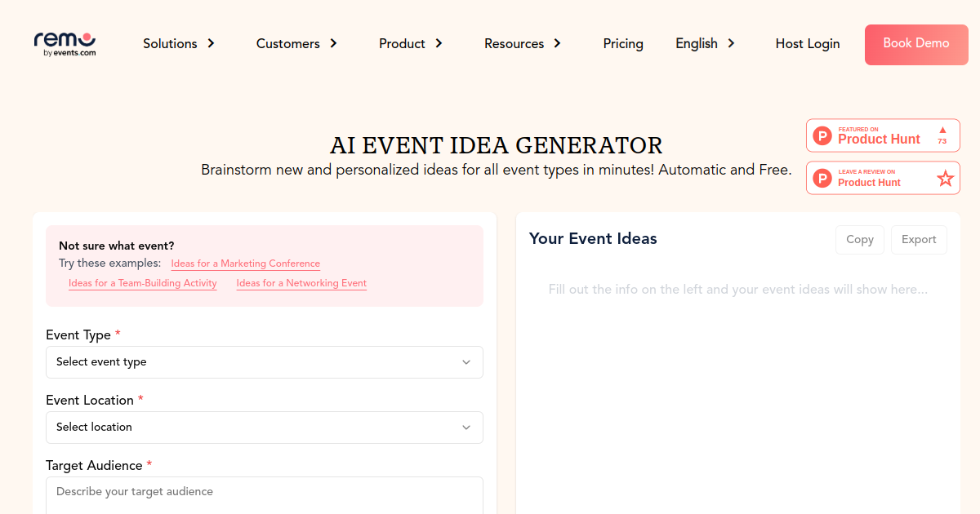Click the Leave a Review Product Hunt badge
980x514 pixels.
pos(883,178)
